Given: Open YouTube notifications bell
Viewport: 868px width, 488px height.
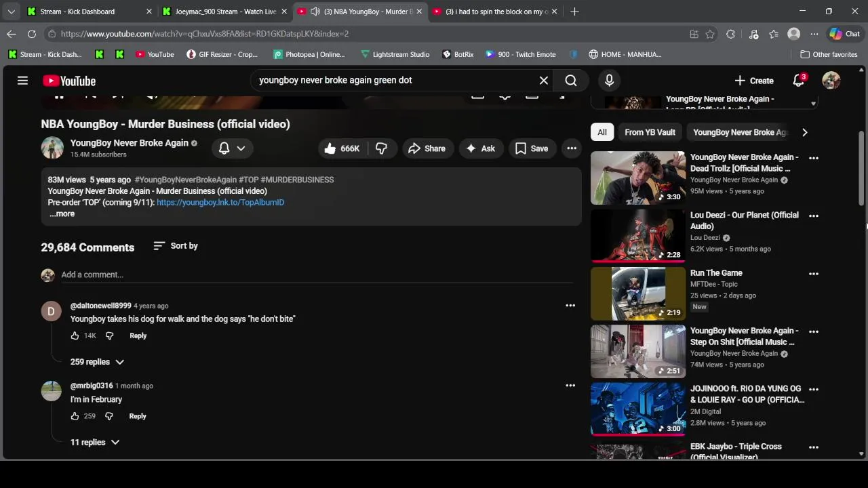Looking at the screenshot, I should coord(799,81).
